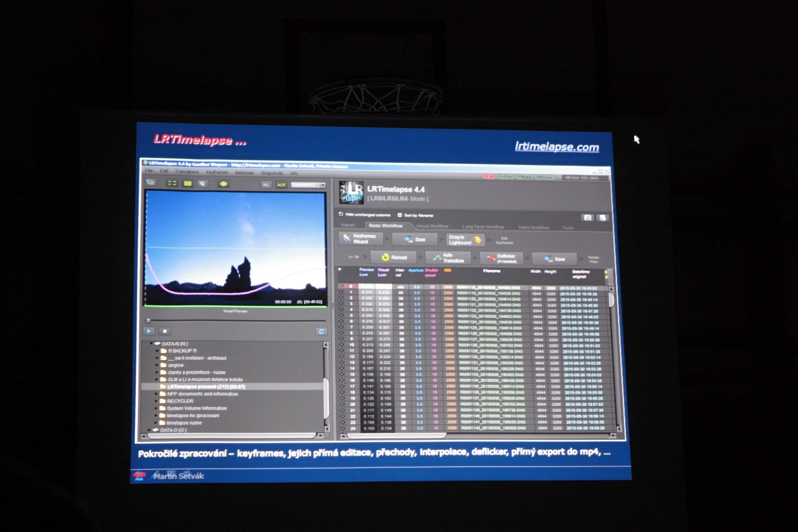Expand the RECYCLER folder
798x532 pixels.
[157, 401]
